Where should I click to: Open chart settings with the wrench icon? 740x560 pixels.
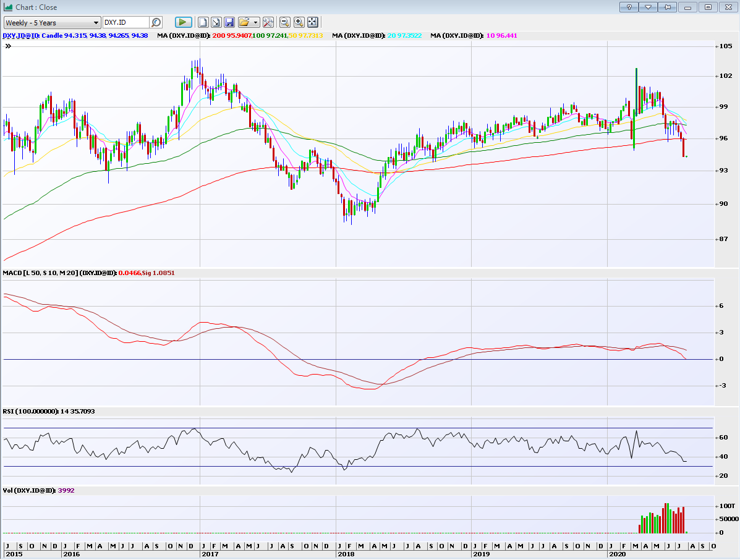tap(268, 22)
